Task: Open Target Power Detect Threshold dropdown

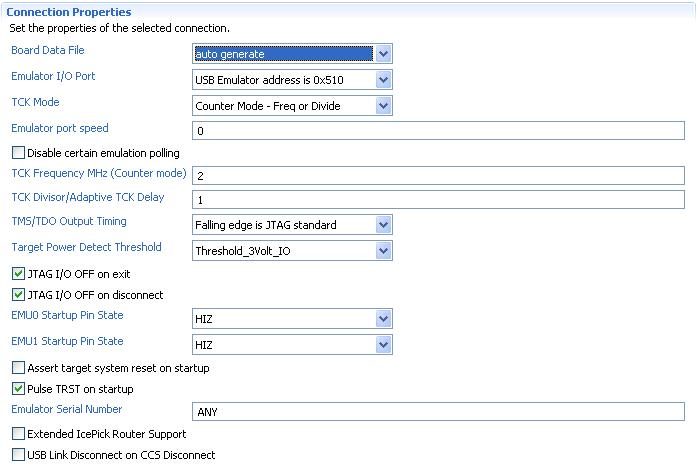Action: (384, 251)
